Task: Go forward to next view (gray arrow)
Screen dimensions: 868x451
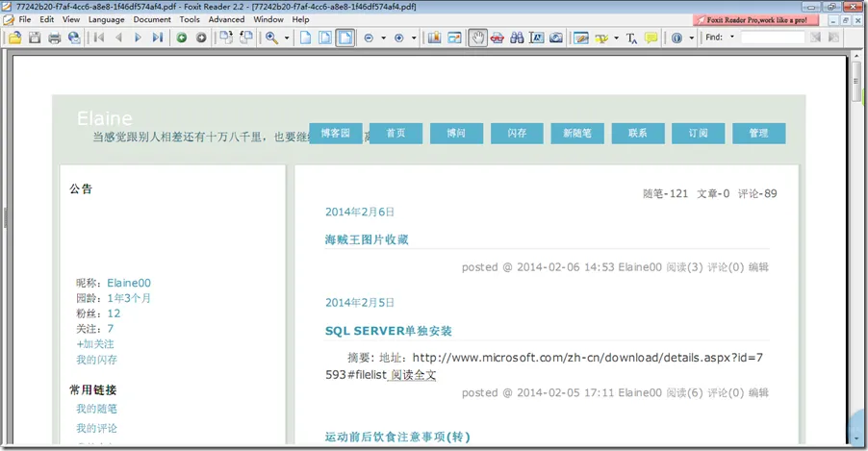Action: pos(201,38)
